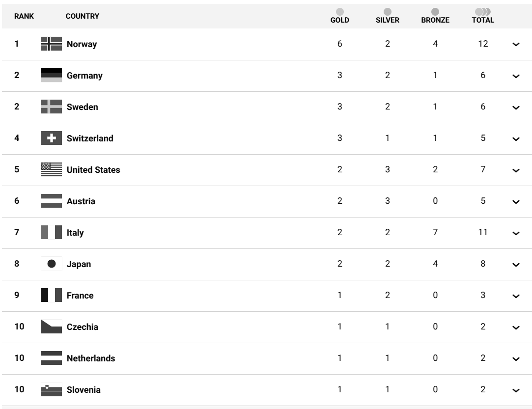
Task: Expand the Sweden row chevron
Action: click(x=515, y=108)
